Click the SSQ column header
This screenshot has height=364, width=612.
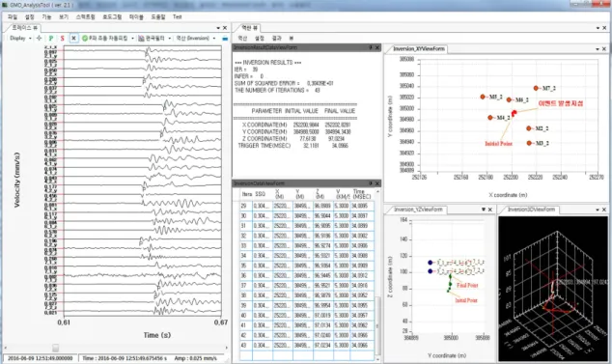[260, 194]
